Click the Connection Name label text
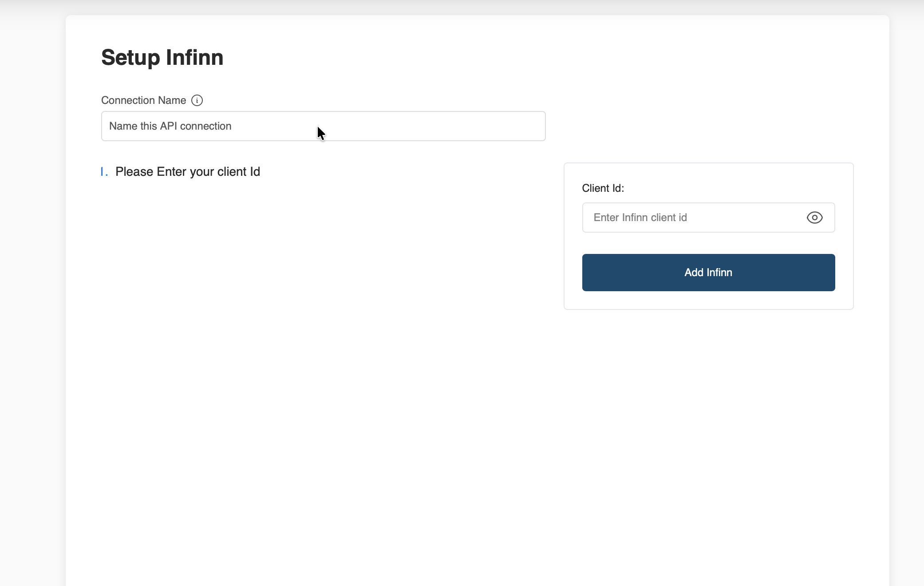This screenshot has height=586, width=924. click(x=143, y=100)
